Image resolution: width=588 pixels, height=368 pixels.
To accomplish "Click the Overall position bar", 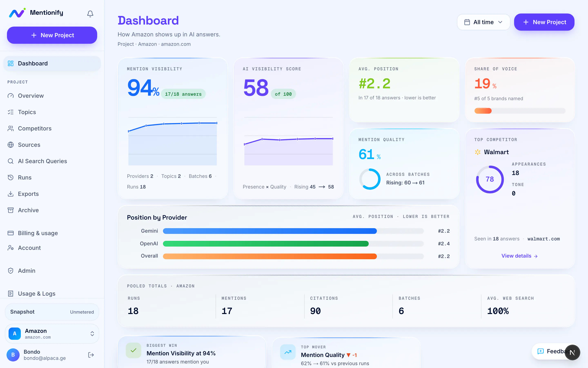I will (293, 256).
